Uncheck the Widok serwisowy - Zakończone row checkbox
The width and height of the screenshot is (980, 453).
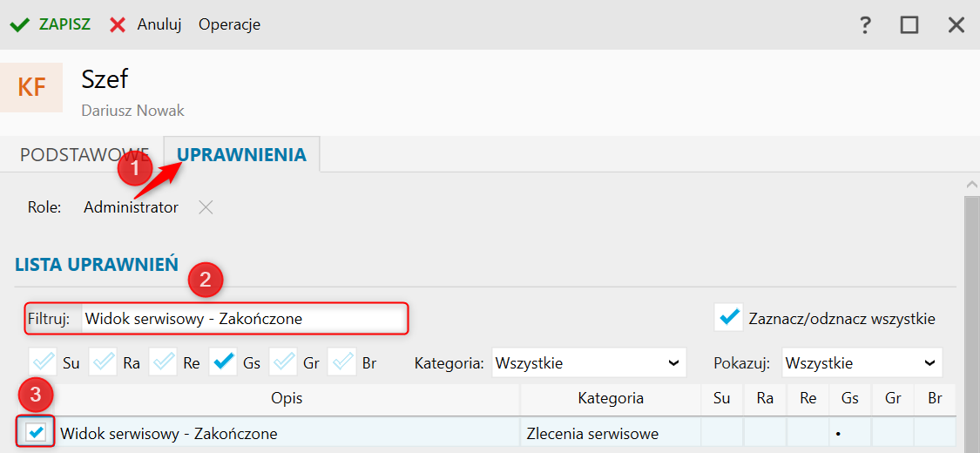37,433
